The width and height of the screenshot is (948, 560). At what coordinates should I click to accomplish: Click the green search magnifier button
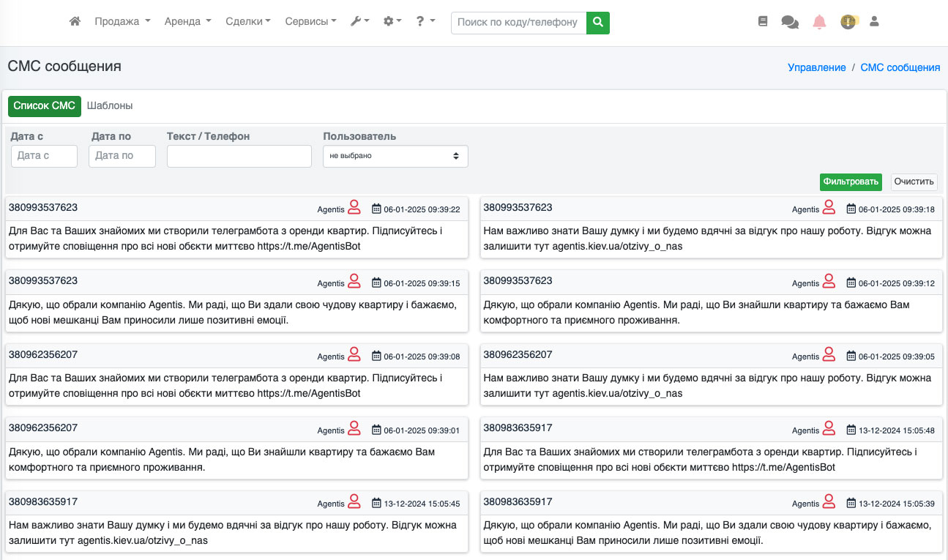point(598,23)
